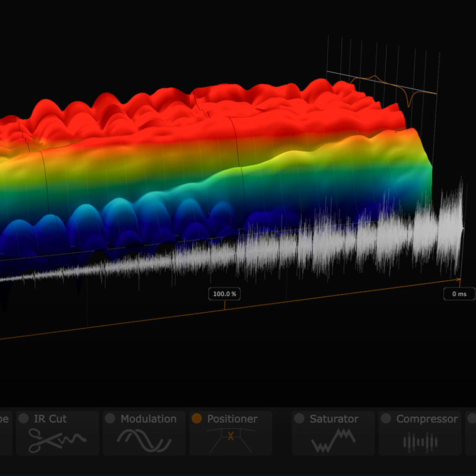
Task: Click the orange EQ curve's upward bump
Action: pyautogui.click(x=374, y=77)
